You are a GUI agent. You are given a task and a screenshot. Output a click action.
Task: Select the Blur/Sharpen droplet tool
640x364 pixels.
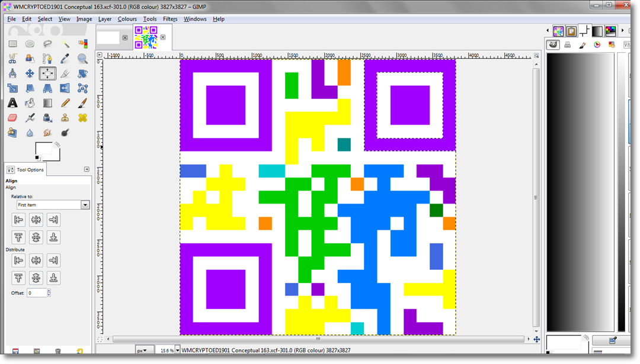pyautogui.click(x=30, y=133)
